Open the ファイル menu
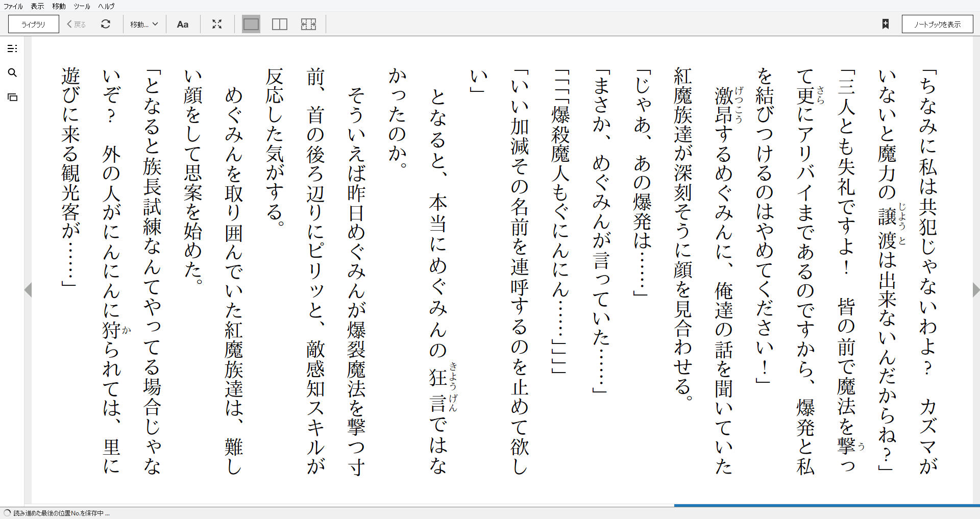The width and height of the screenshot is (980, 519). [x=13, y=6]
